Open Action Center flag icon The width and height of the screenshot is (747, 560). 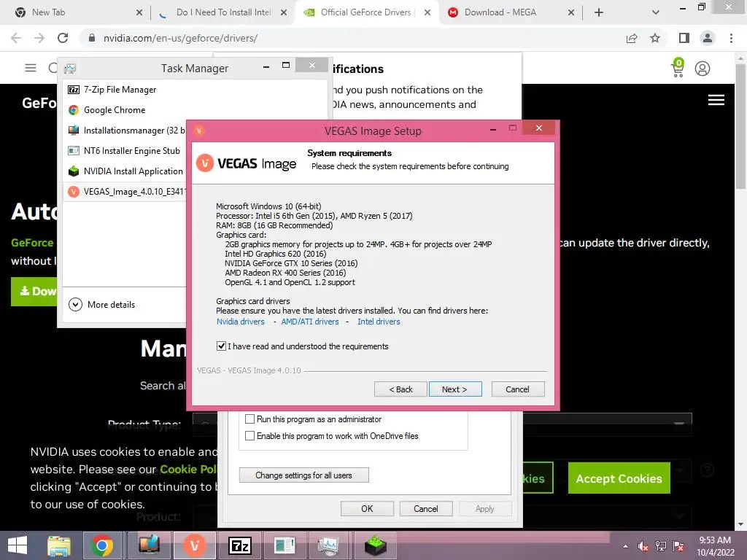pyautogui.click(x=678, y=546)
